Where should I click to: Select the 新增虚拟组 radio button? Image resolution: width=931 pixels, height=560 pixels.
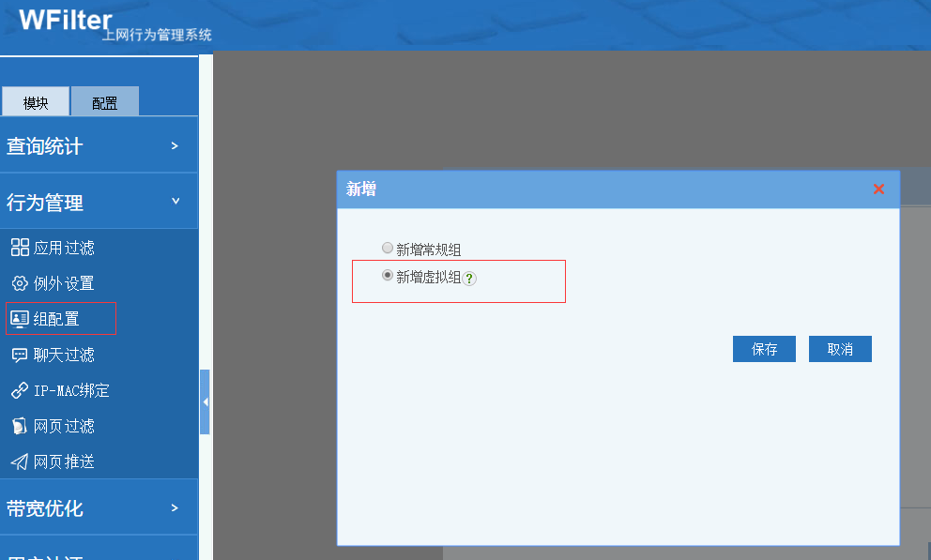tap(388, 276)
